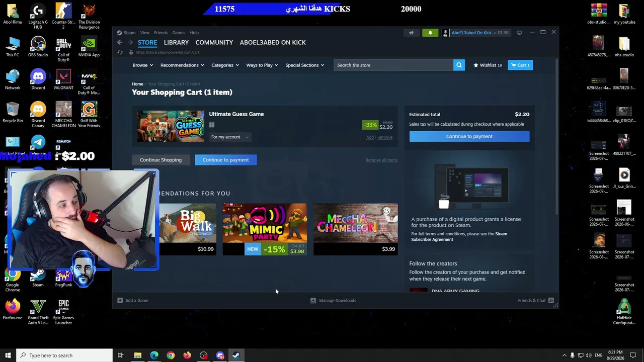Open the Steam menu
The width and height of the screenshot is (644, 362).
click(129, 33)
